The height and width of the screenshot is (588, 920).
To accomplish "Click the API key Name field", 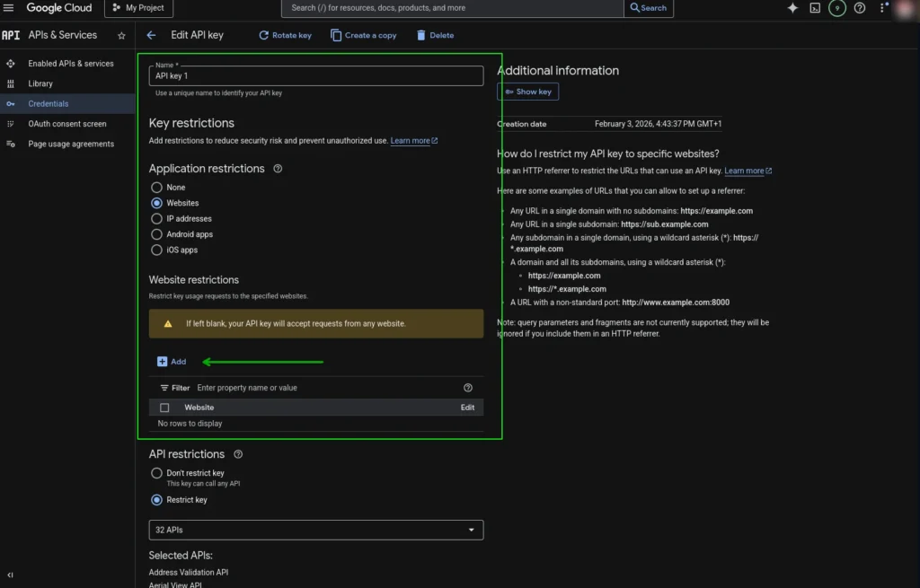I will (x=315, y=76).
